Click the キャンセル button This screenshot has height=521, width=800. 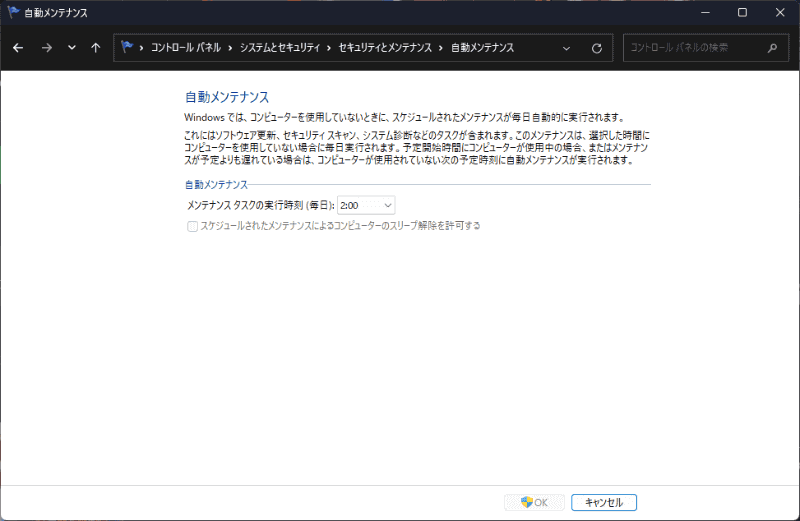604,503
